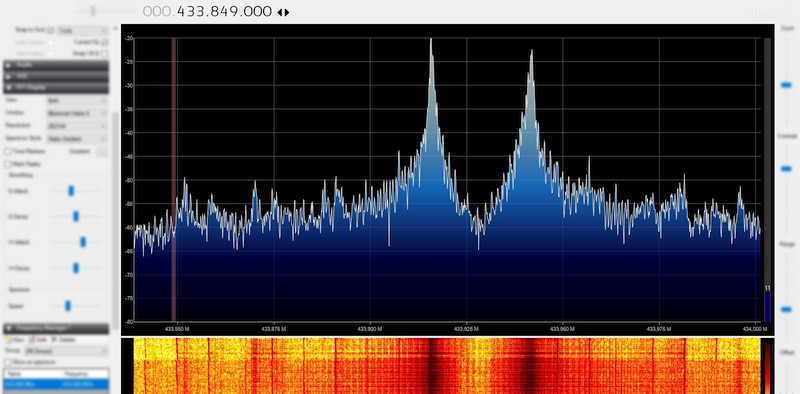Image resolution: width=800 pixels, height=394 pixels.
Task: Click the tuning style arrows beside the frequency
Action: coord(283,12)
